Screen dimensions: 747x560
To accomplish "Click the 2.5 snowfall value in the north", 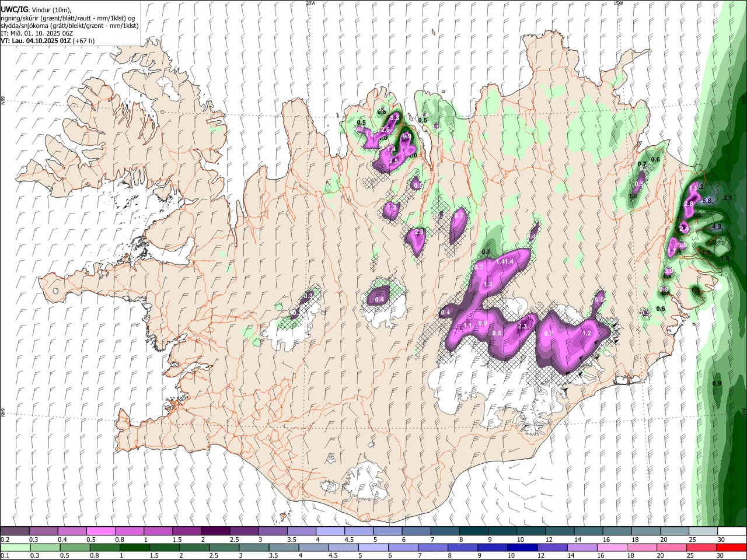I will pos(393,160).
